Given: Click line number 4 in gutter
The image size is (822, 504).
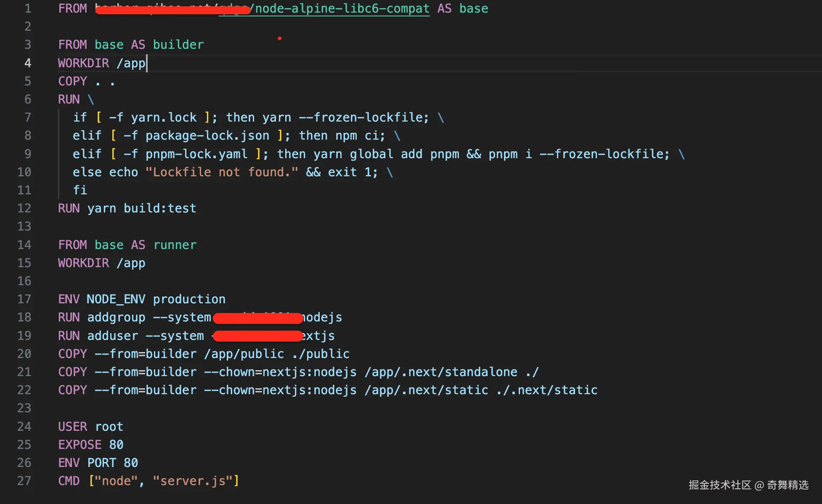Looking at the screenshot, I should pos(27,63).
